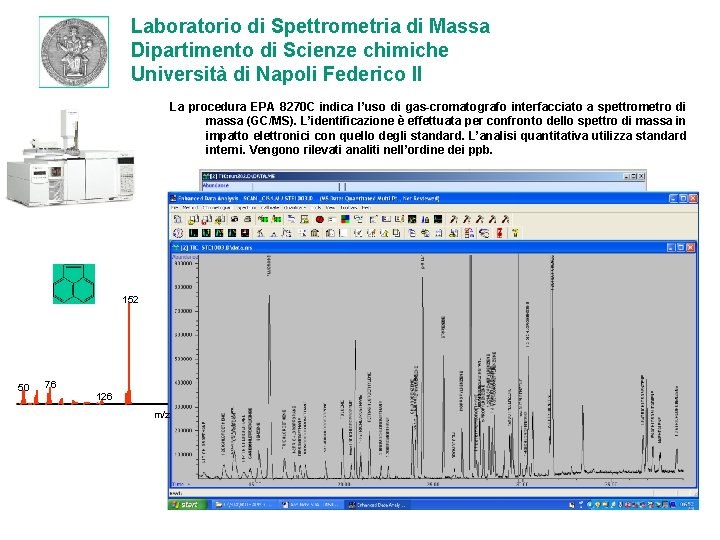Click the red circle icon in the top toolbar
The width and height of the screenshot is (720, 540).
click(320, 219)
